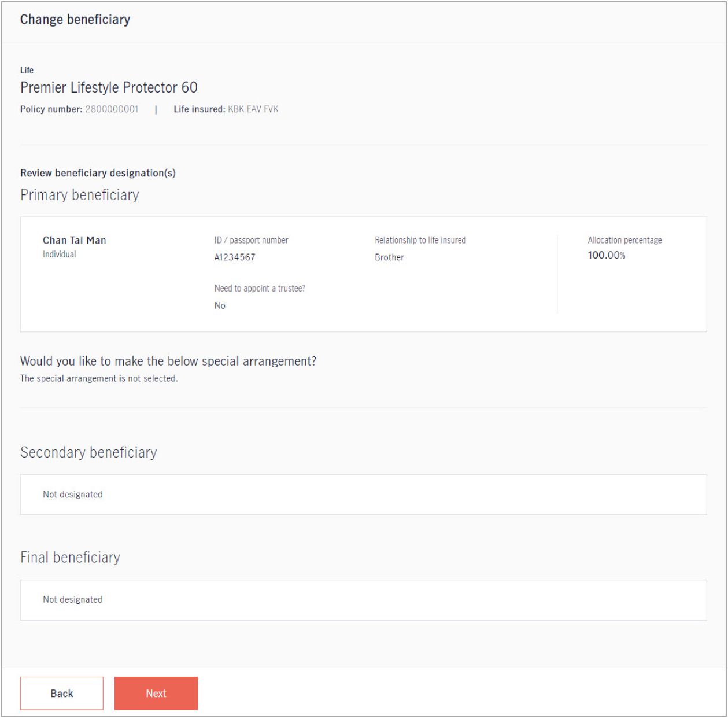Click the 100.00% allocation percentage

click(x=607, y=255)
